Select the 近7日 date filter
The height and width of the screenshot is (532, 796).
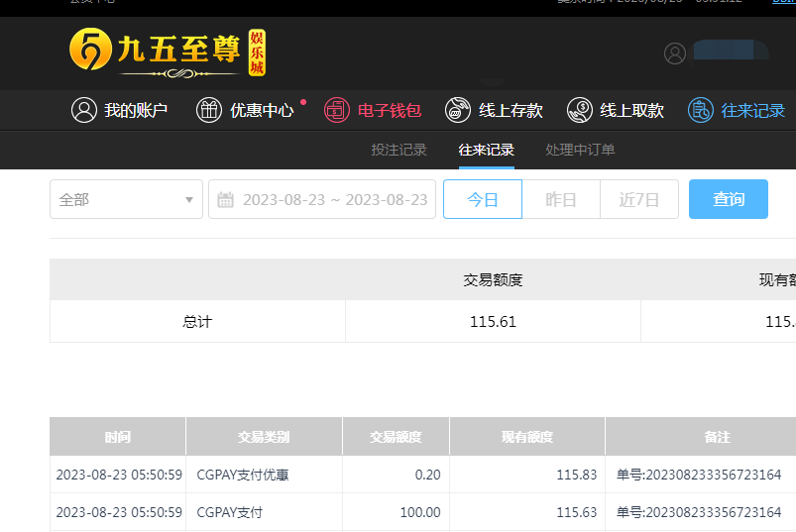639,199
